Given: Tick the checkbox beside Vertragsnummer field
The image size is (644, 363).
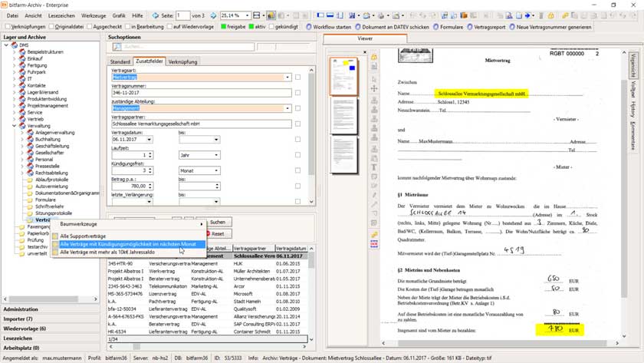Looking at the screenshot, I should pyautogui.click(x=297, y=93).
